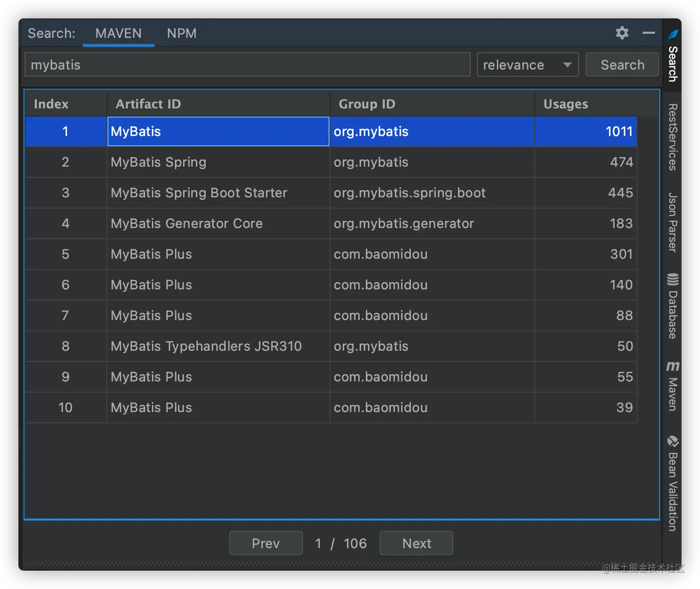
Task: Sort by Artifact ID column header
Action: (x=218, y=104)
